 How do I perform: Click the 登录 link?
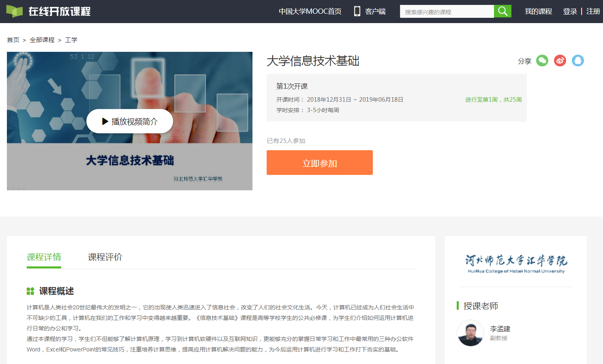point(570,11)
